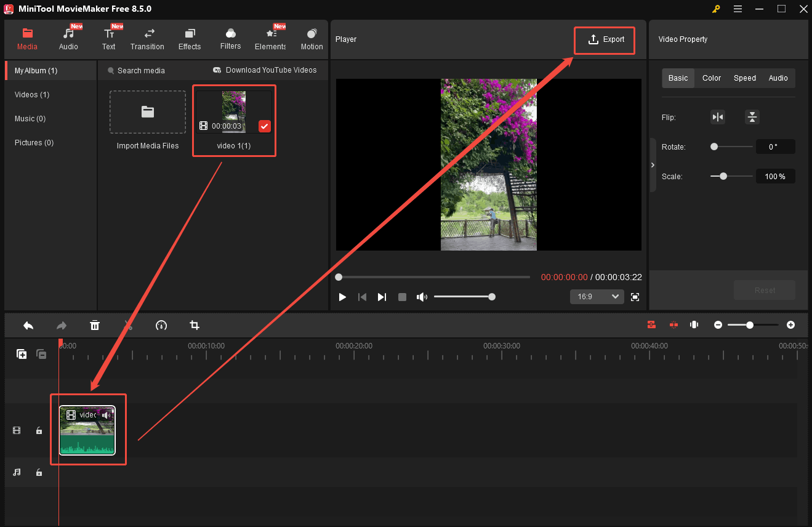Viewport: 812px width, 527px height.
Task: Open the 16:9 aspect ratio dropdown
Action: click(597, 296)
